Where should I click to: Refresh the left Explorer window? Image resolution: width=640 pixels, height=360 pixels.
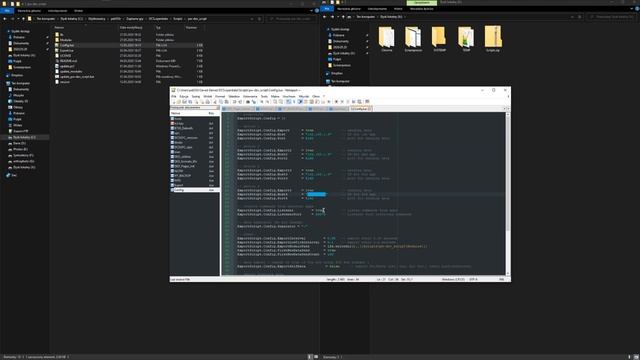click(259, 19)
